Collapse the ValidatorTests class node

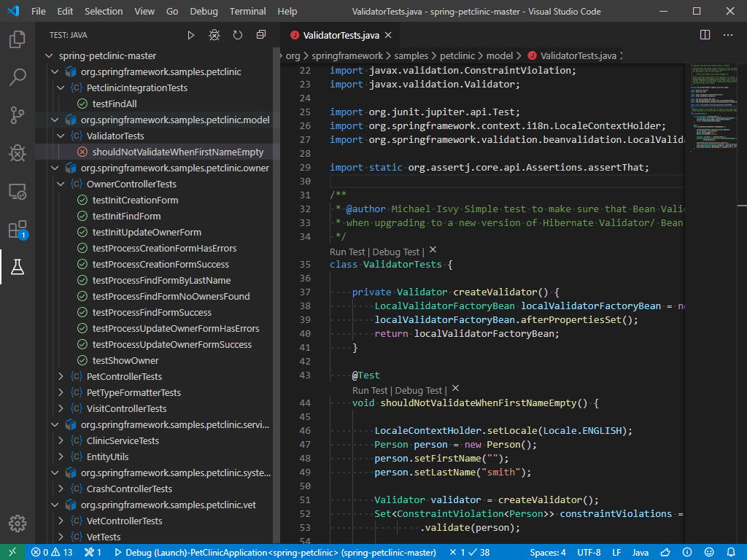pos(61,136)
